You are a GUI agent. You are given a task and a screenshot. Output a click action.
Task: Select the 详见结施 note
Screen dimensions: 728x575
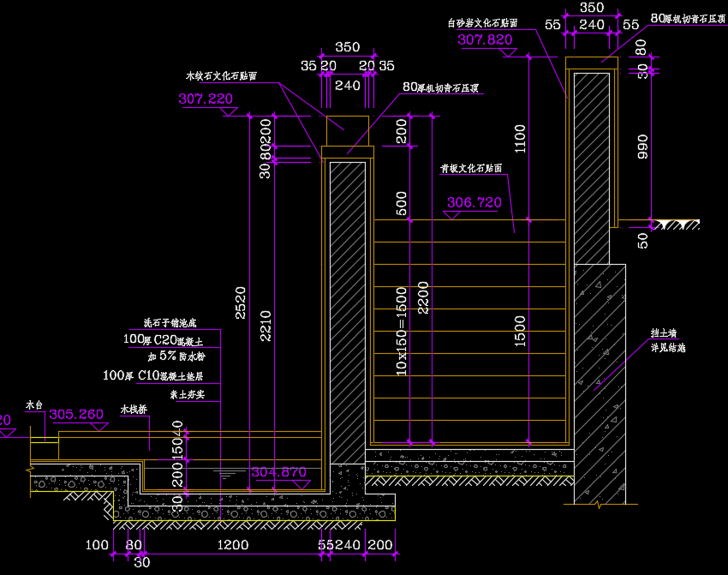[668, 347]
